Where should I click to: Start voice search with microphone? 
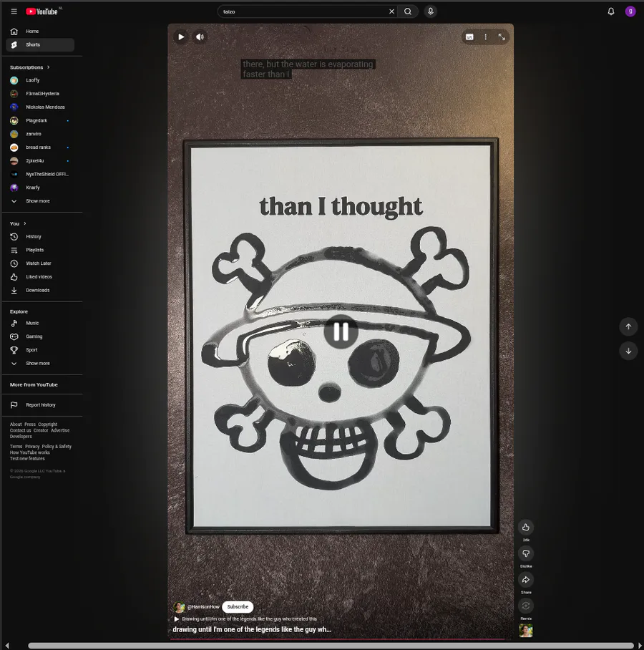(x=431, y=11)
